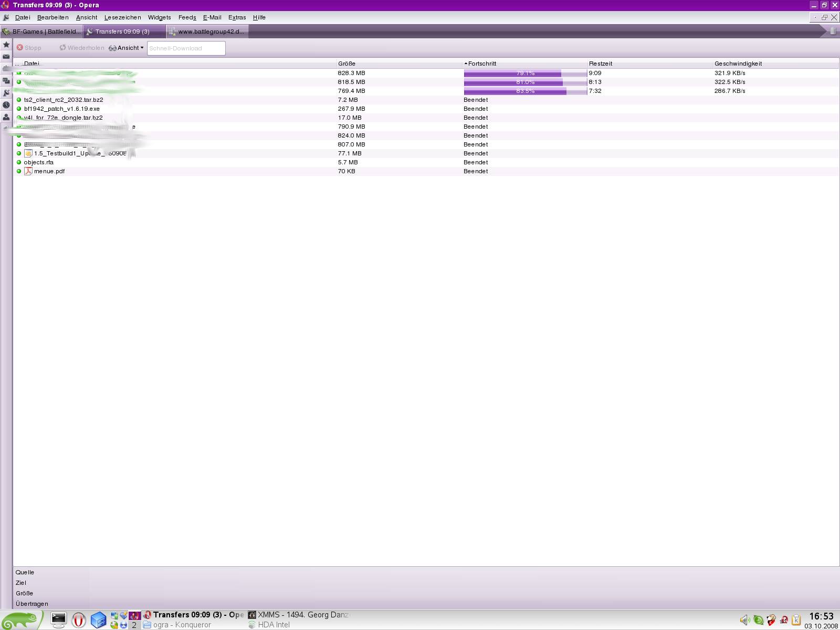
Task: Open the volume speaker tray icon
Action: tap(745, 620)
